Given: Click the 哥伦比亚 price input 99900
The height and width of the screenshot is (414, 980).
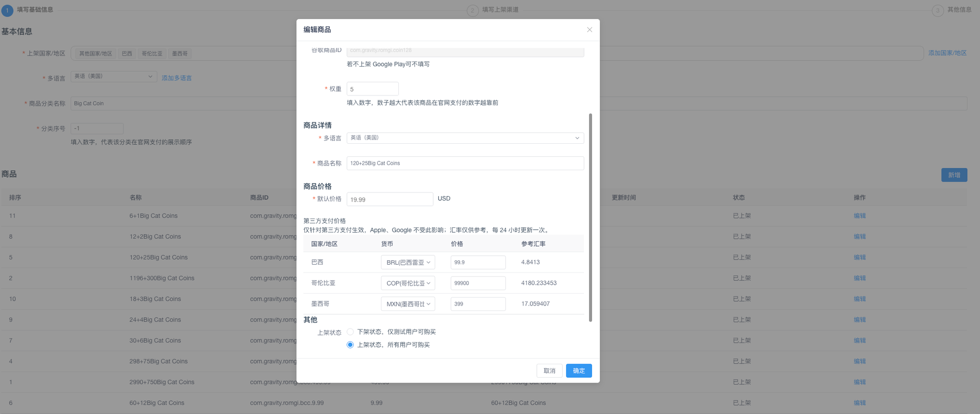Looking at the screenshot, I should pyautogui.click(x=478, y=283).
